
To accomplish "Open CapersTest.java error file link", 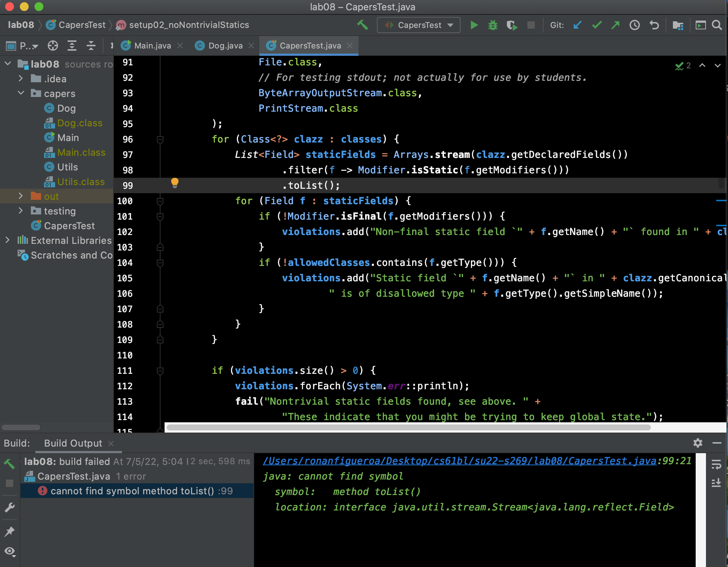I will coord(459,461).
